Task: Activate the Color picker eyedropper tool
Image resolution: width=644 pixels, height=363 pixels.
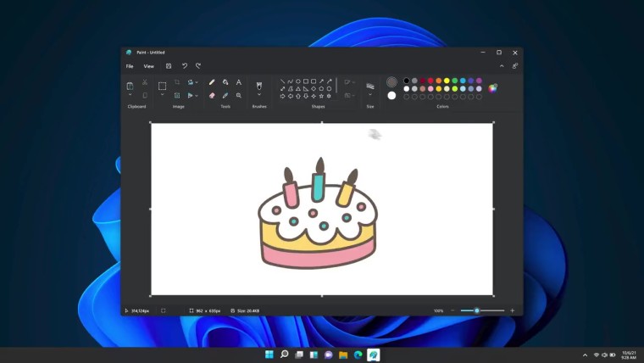Action: 225,96
